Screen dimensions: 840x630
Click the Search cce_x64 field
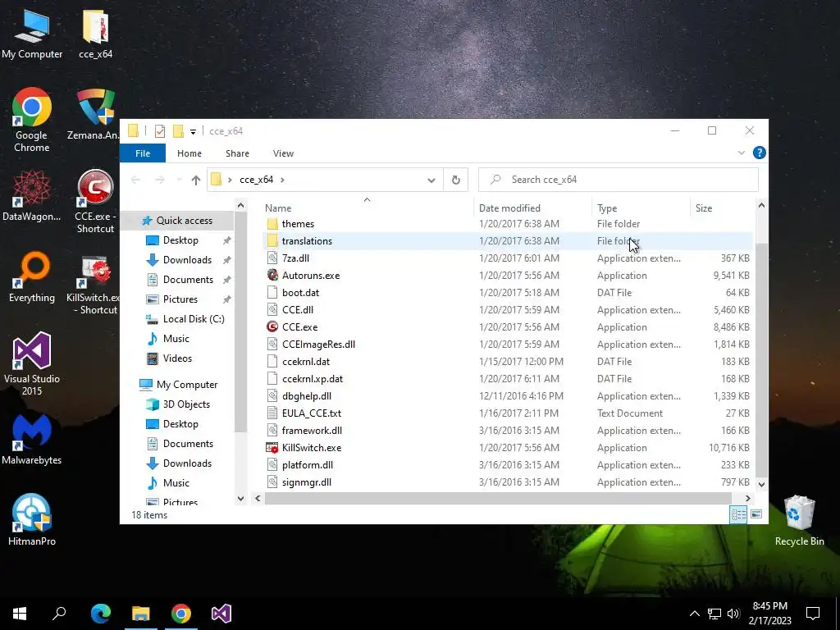point(619,180)
